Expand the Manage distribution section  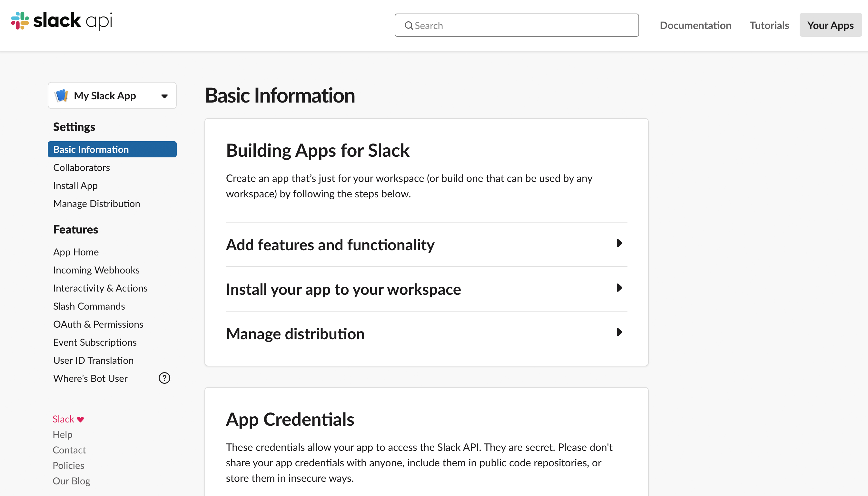[295, 333]
